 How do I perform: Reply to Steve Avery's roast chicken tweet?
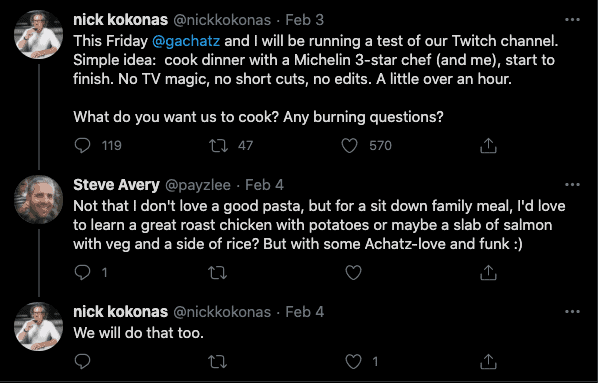pos(82,272)
